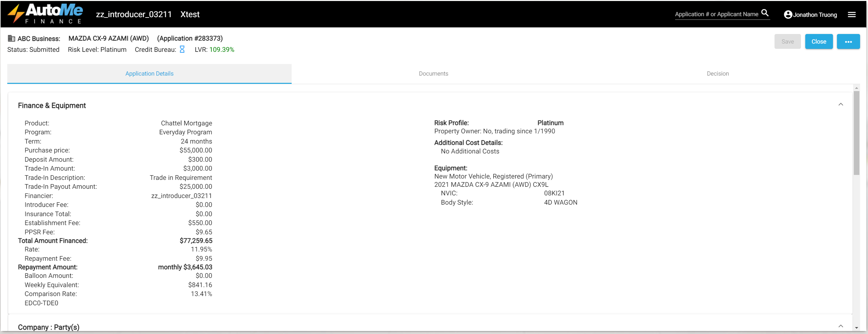
Task: Click the Save button
Action: (x=787, y=41)
